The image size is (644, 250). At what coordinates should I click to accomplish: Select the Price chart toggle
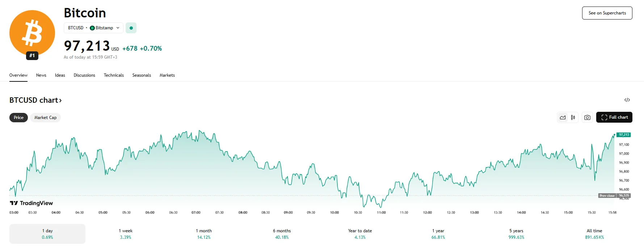18,118
